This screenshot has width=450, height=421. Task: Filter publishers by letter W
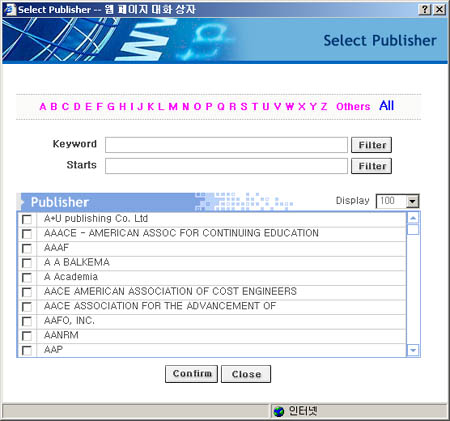pos(290,107)
